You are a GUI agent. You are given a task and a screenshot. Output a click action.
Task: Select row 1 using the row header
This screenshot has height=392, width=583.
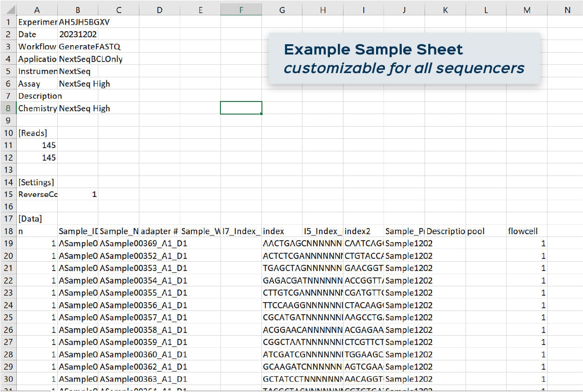tap(8, 22)
